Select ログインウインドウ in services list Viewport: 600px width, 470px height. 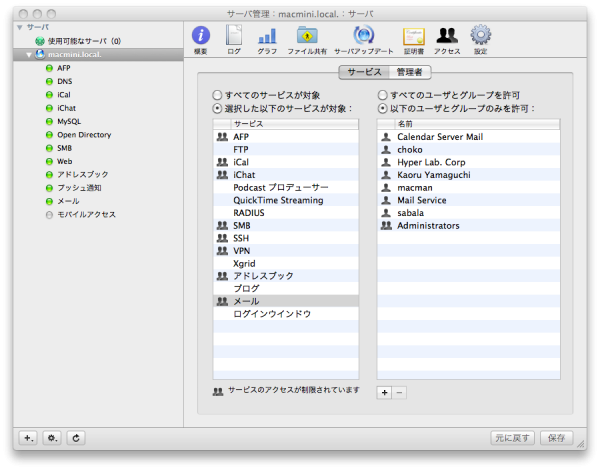[x=286, y=314]
